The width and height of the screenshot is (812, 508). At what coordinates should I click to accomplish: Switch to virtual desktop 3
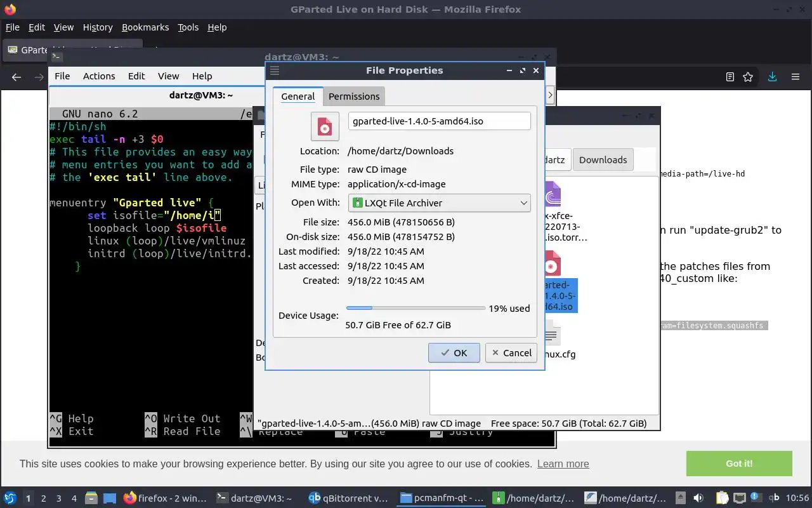[59, 498]
